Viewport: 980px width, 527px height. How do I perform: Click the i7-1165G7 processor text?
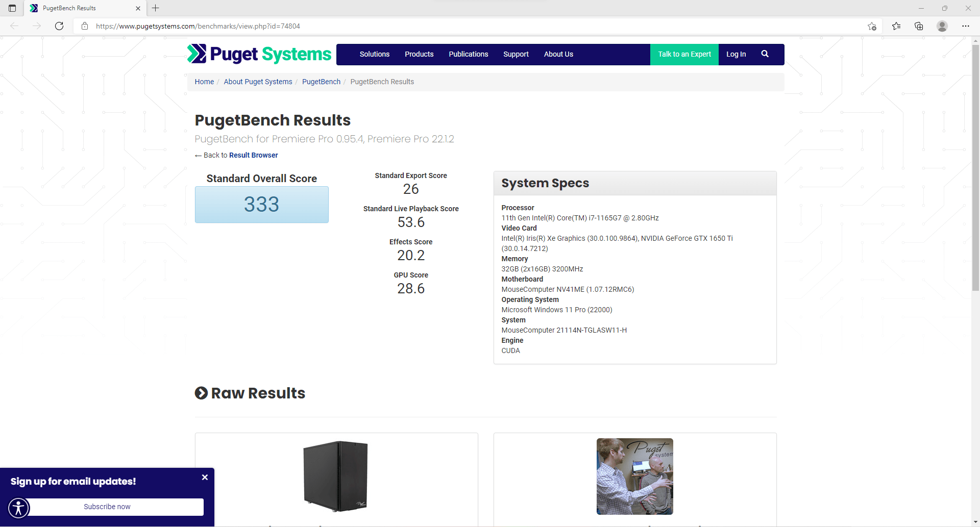pyautogui.click(x=580, y=218)
